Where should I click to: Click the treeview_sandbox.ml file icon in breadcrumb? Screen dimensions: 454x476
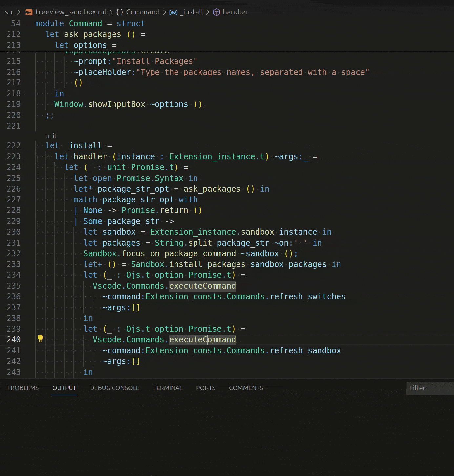click(x=29, y=12)
